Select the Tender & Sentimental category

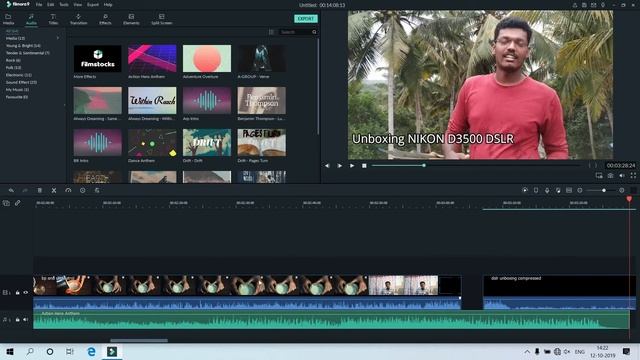click(28, 53)
